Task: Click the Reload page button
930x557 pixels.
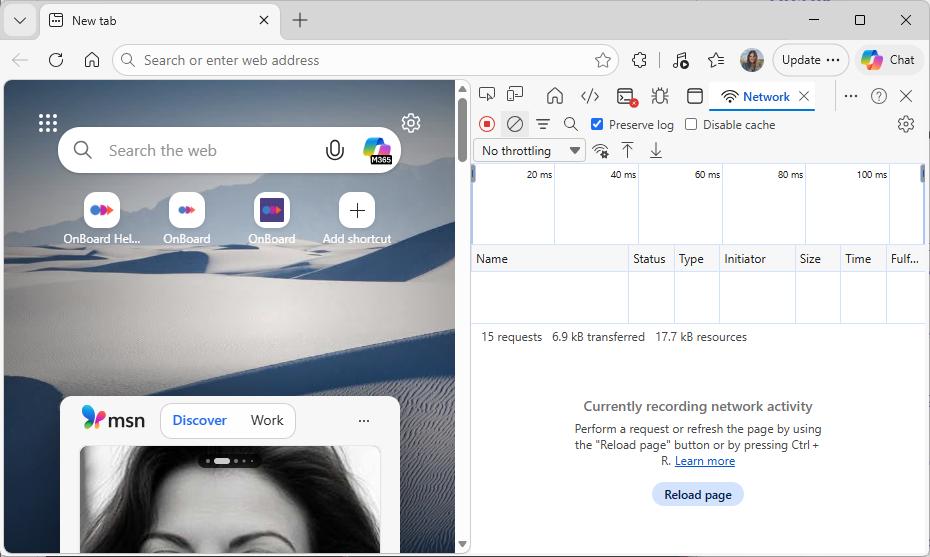Action: 698,495
